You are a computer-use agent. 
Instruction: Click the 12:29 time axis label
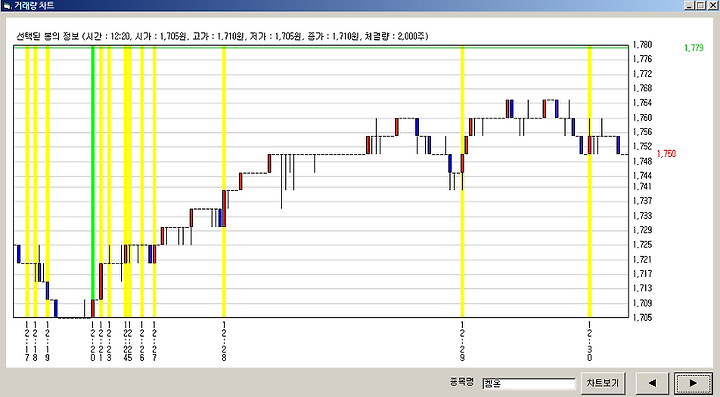point(462,341)
